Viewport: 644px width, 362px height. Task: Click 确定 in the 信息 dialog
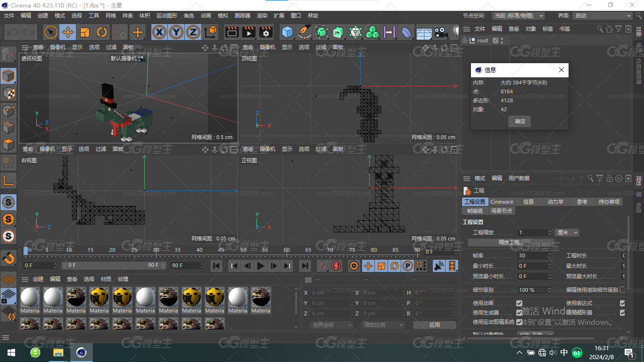[x=520, y=121]
